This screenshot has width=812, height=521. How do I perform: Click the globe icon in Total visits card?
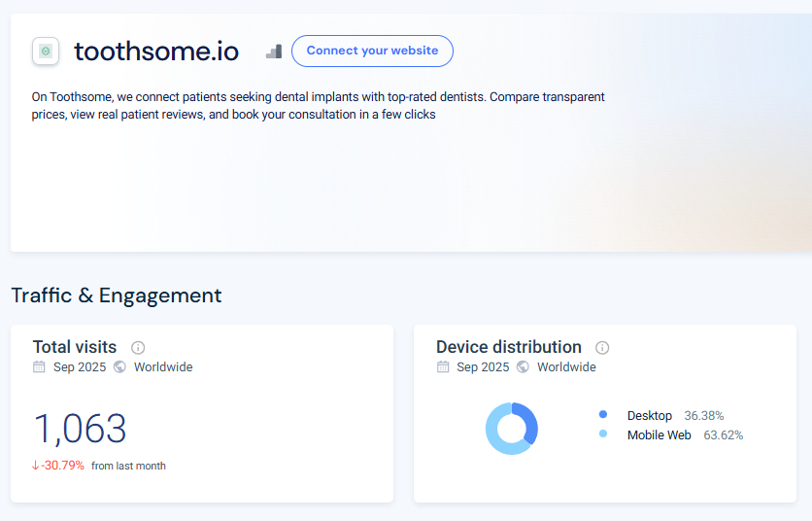pyautogui.click(x=119, y=367)
